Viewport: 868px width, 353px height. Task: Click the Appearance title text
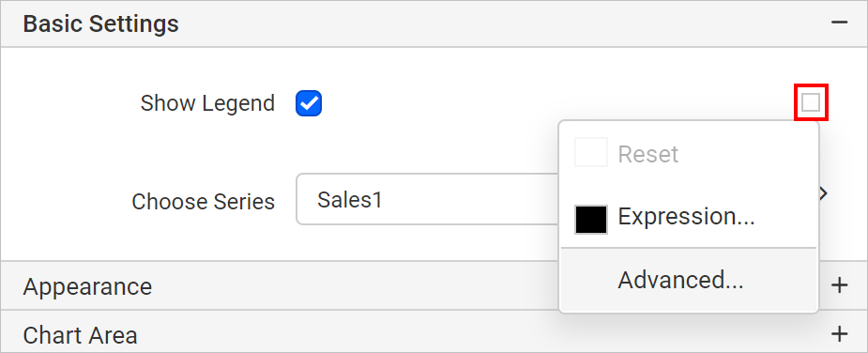87,286
